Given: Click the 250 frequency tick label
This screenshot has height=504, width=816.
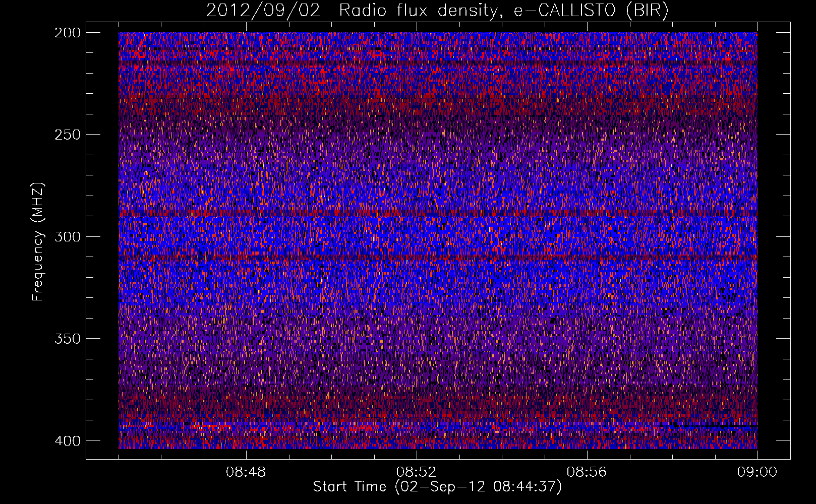Looking at the screenshot, I should click(67, 135).
